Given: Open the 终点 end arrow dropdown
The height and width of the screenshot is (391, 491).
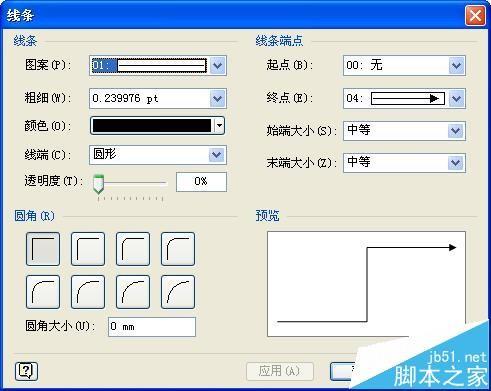Looking at the screenshot, I should coord(456,99).
